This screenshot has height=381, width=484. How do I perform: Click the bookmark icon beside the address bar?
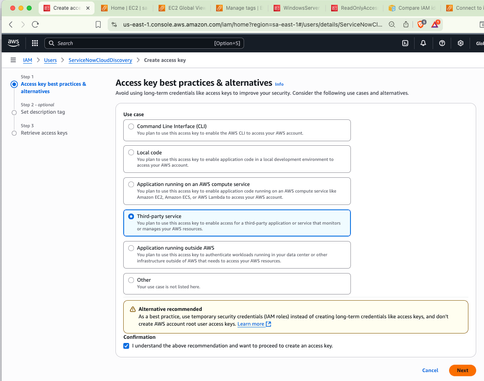(98, 24)
